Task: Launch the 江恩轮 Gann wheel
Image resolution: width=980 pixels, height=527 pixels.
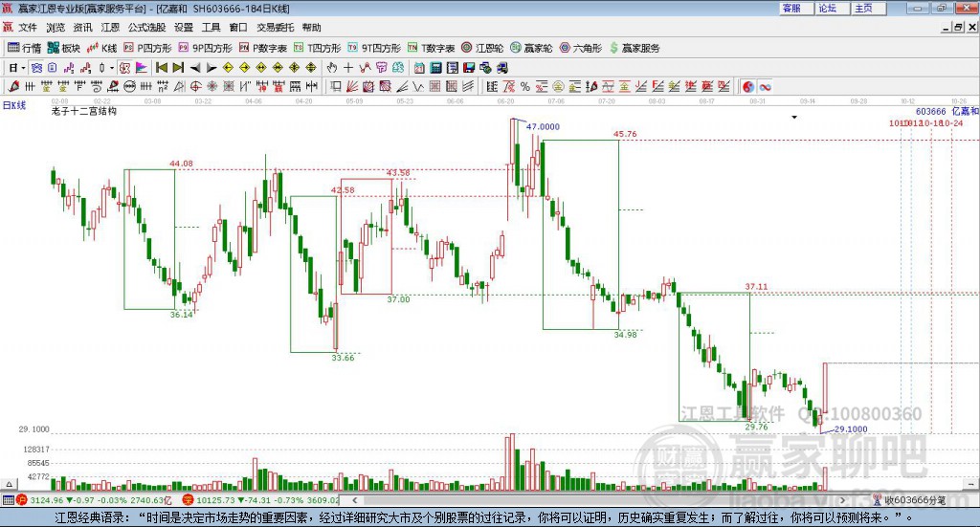Action: tap(482, 48)
